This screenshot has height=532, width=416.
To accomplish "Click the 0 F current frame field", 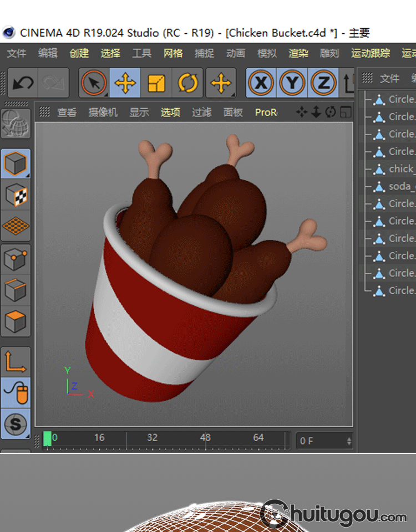I will click(323, 441).
